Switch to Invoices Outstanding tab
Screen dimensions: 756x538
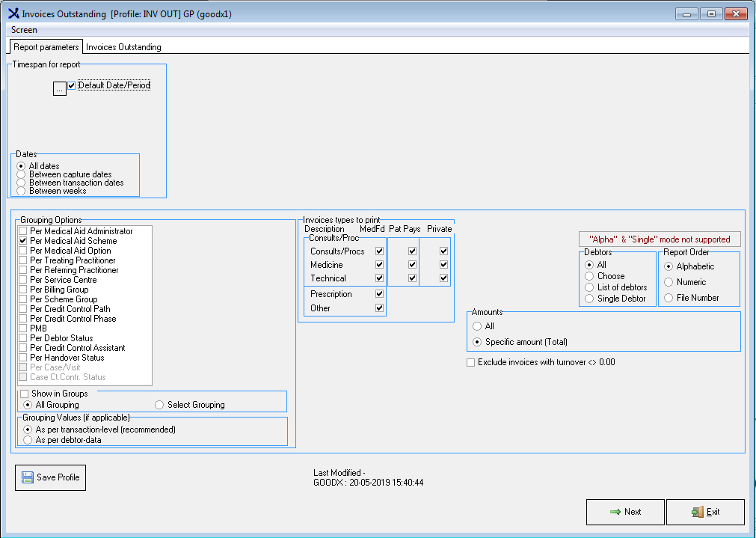pyautogui.click(x=123, y=46)
